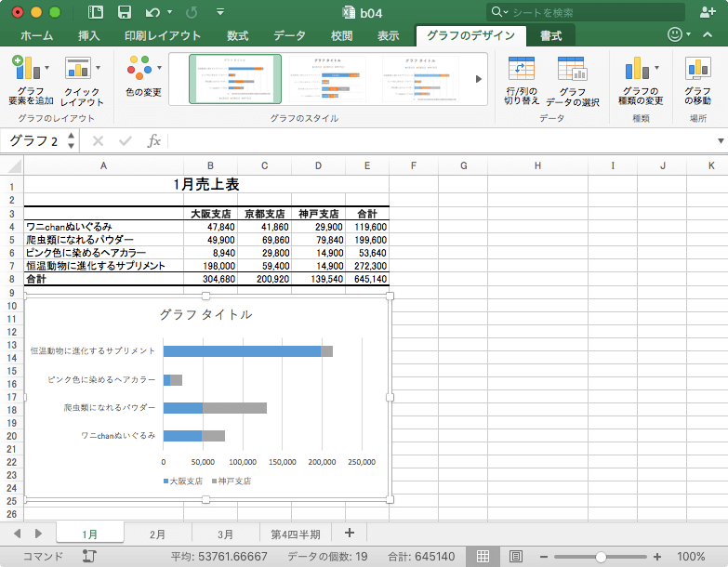
Task: Click Switch Row/Column icon
Action: point(522,69)
